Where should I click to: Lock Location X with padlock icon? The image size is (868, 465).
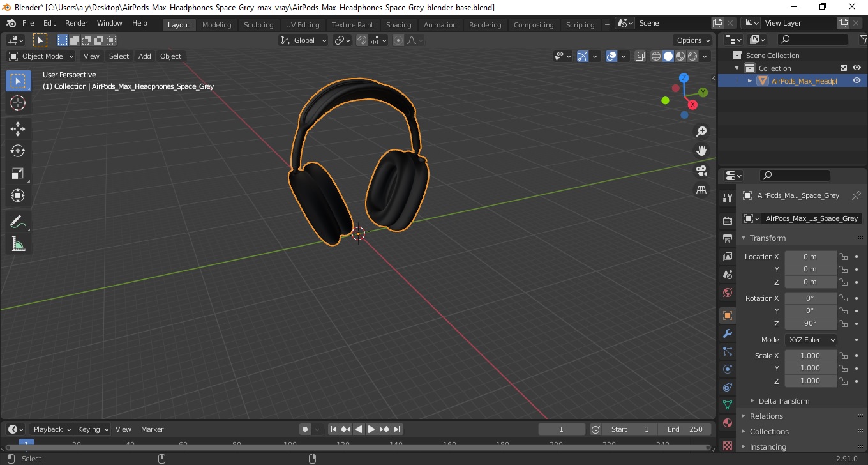843,257
